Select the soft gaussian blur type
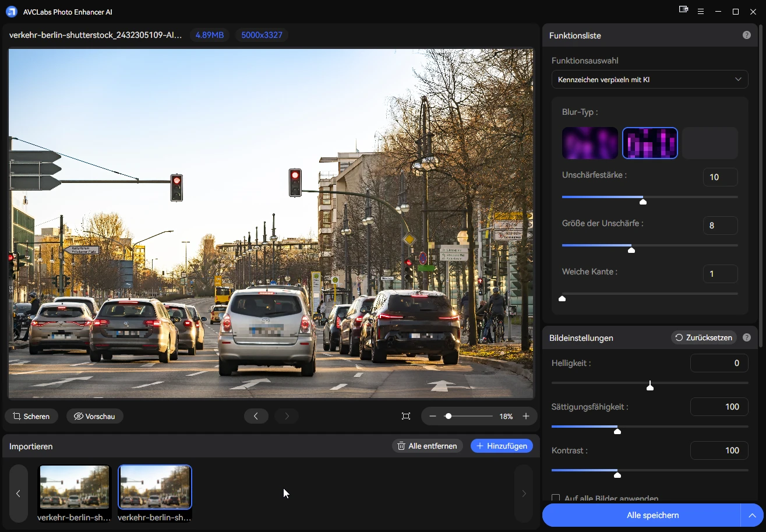The width and height of the screenshot is (766, 532). (589, 143)
